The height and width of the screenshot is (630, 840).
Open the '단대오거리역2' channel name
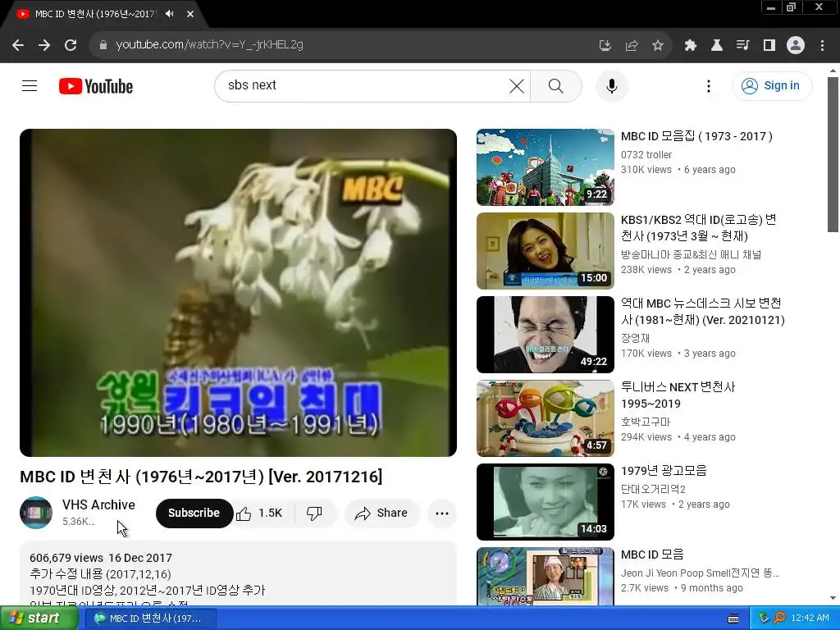[x=653, y=489]
